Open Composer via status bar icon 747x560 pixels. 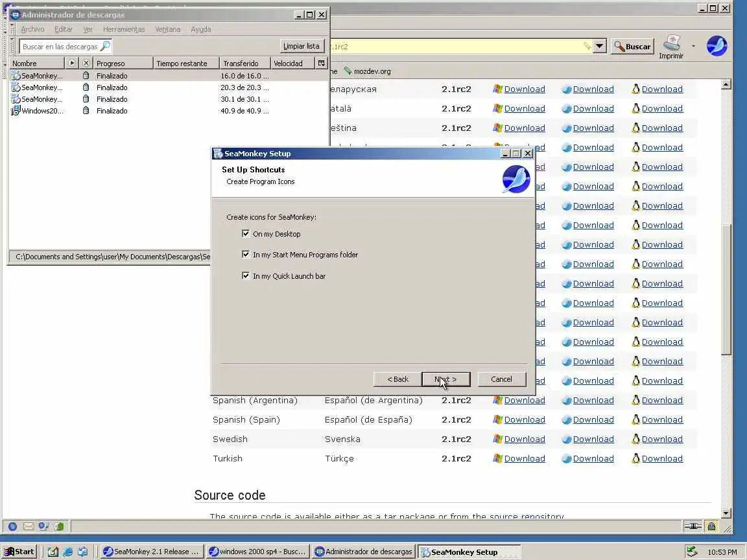click(x=43, y=526)
